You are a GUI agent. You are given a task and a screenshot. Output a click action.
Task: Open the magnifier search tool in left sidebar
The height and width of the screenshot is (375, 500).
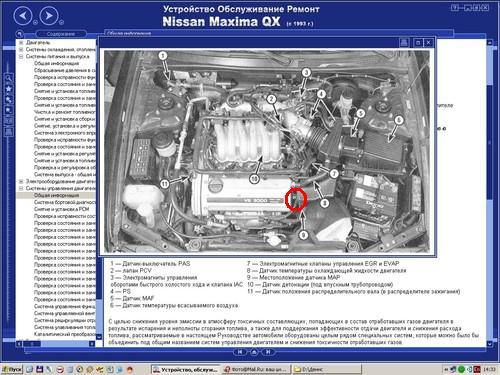[x=8, y=78]
